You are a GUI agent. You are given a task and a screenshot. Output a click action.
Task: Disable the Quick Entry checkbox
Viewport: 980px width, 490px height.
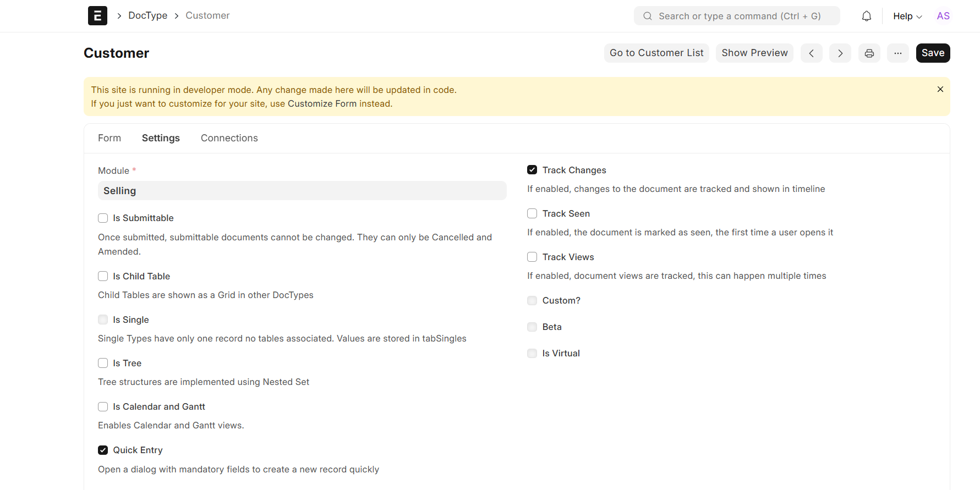coord(103,450)
